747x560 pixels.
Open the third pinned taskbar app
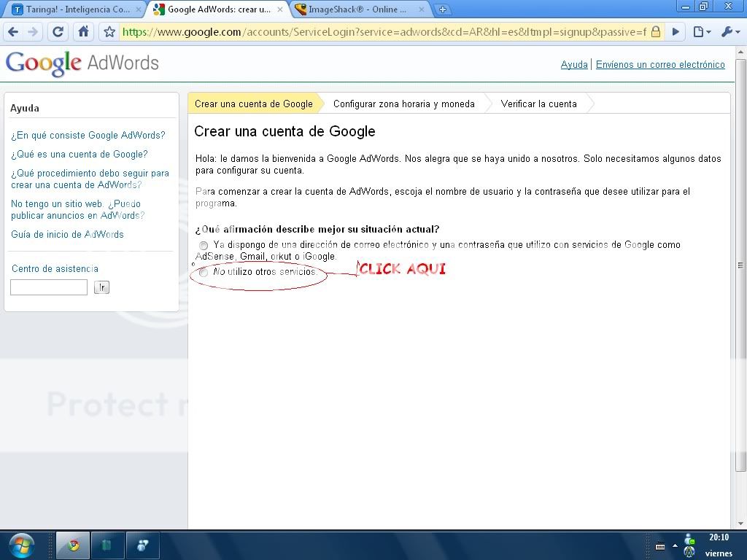[142, 545]
